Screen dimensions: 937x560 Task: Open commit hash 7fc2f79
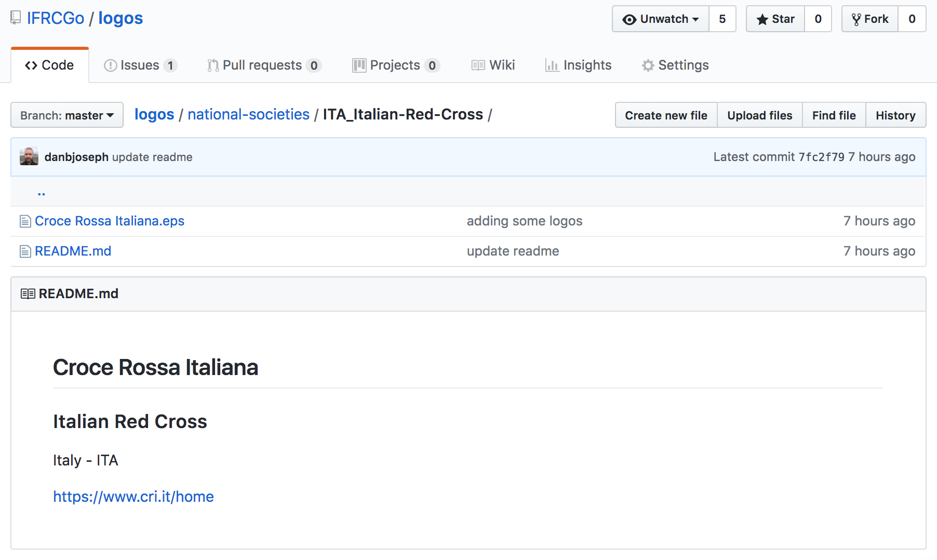tap(822, 157)
